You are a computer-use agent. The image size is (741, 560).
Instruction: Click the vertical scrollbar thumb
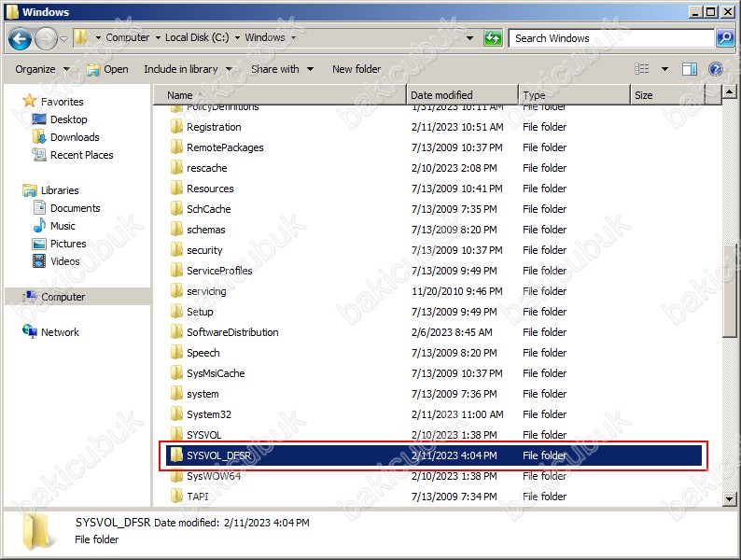pos(729,290)
